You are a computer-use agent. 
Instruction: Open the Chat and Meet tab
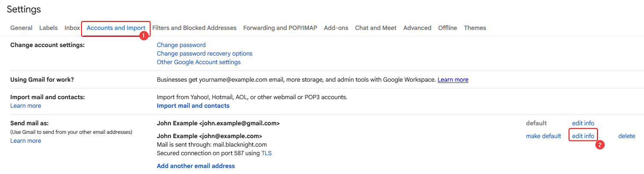point(376,28)
